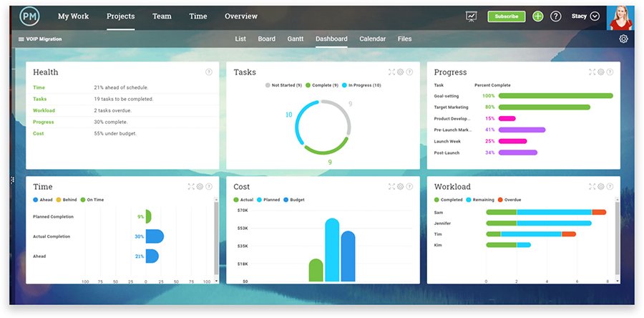644x318 pixels.
Task: Click the help icon on Health widget
Action: (209, 72)
